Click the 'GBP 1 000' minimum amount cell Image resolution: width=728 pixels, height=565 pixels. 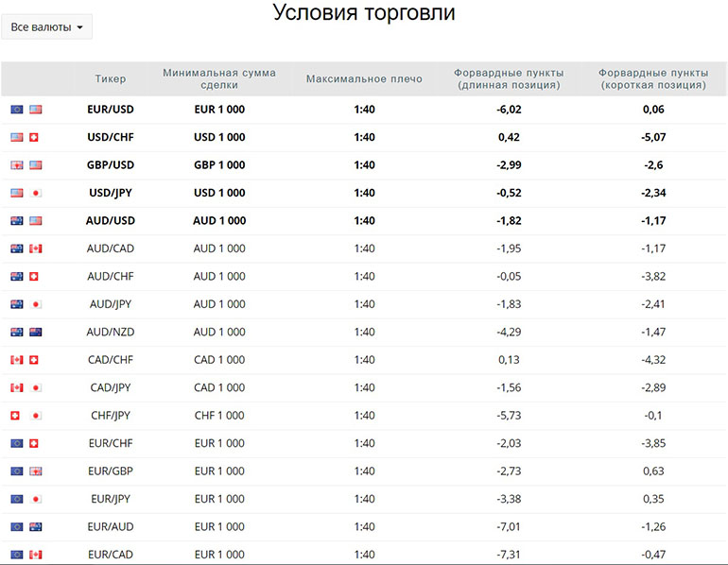[219, 165]
